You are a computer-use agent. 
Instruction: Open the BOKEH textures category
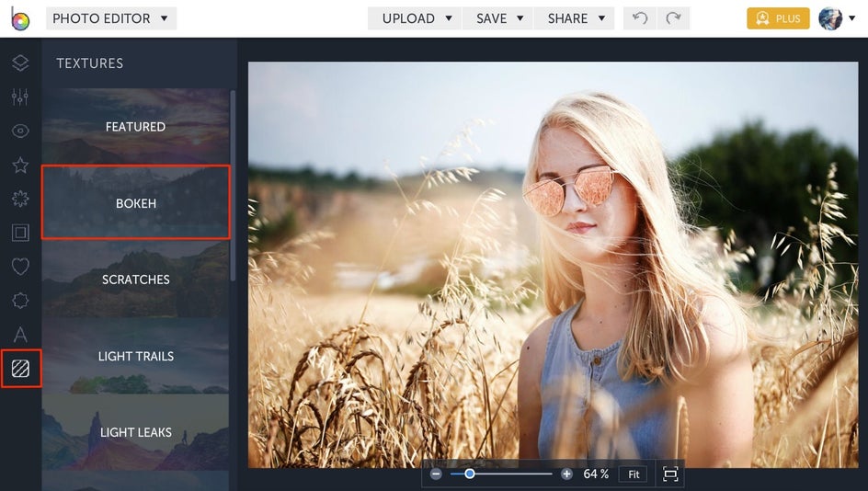tap(136, 202)
